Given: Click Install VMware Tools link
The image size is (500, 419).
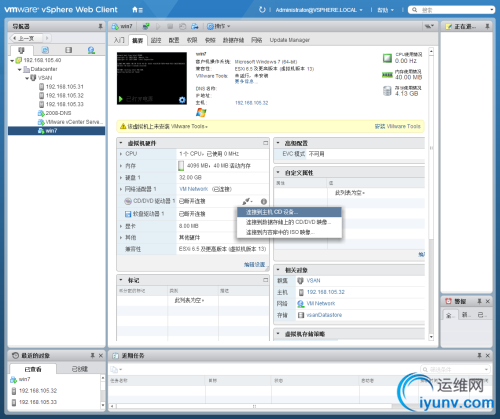Looking at the screenshot, I should [x=398, y=126].
